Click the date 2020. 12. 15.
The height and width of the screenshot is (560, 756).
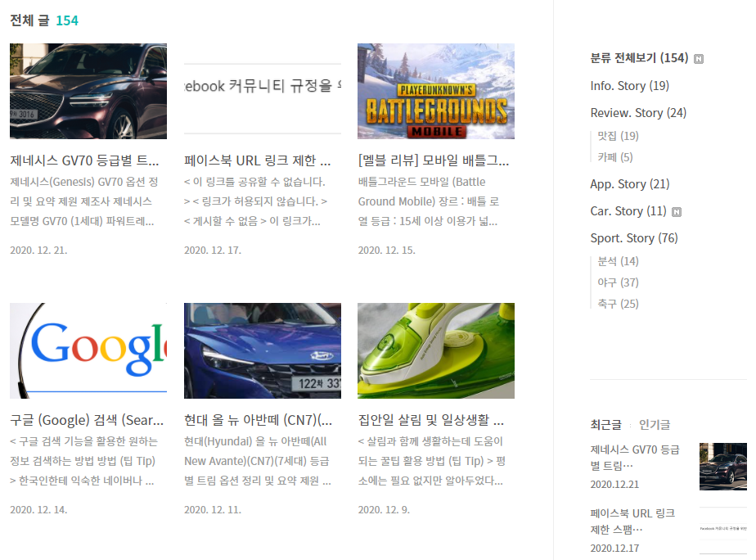(x=387, y=251)
